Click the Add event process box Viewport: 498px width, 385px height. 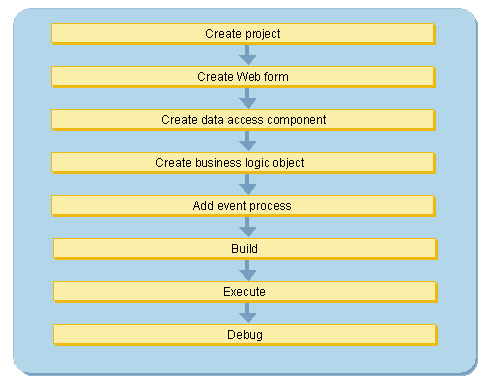pos(243,205)
